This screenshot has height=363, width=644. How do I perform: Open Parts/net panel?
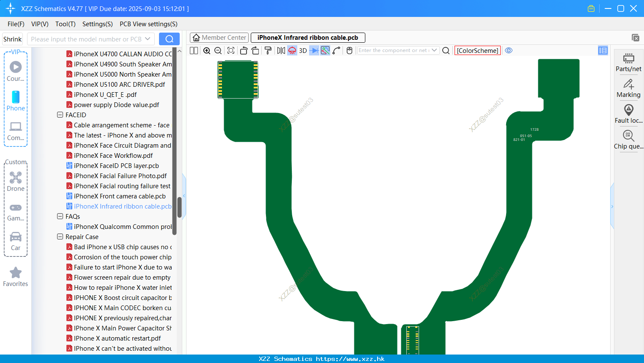pyautogui.click(x=628, y=62)
